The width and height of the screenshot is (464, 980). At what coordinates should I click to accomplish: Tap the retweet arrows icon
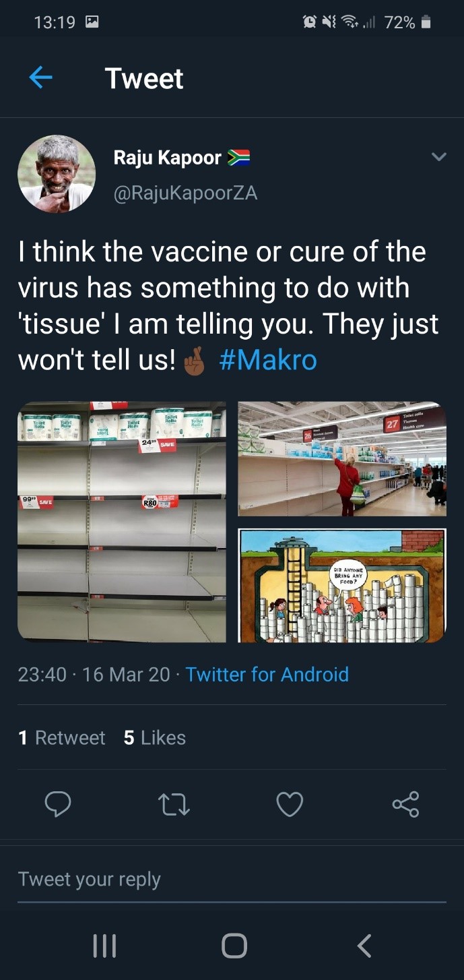(x=174, y=804)
